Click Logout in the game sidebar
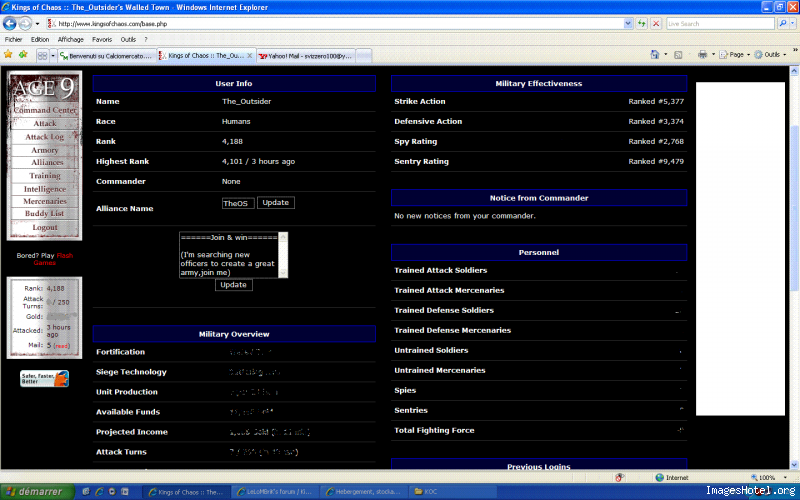The height and width of the screenshot is (500, 800). [x=45, y=227]
